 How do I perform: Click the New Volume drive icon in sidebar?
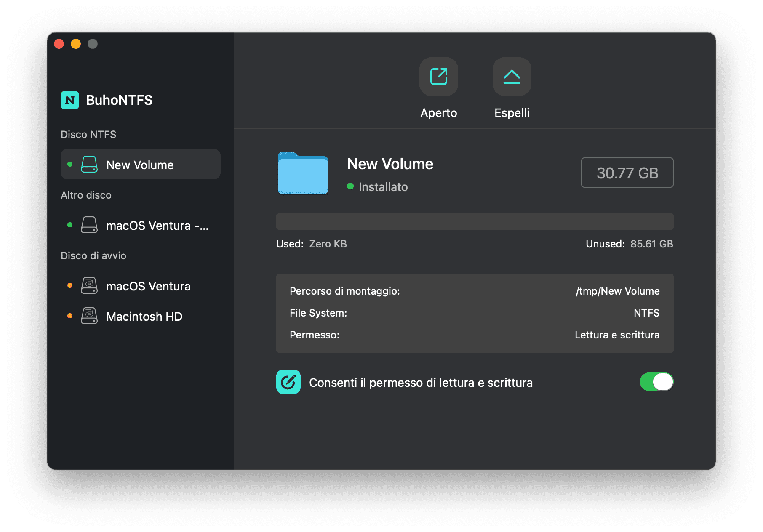tap(89, 165)
